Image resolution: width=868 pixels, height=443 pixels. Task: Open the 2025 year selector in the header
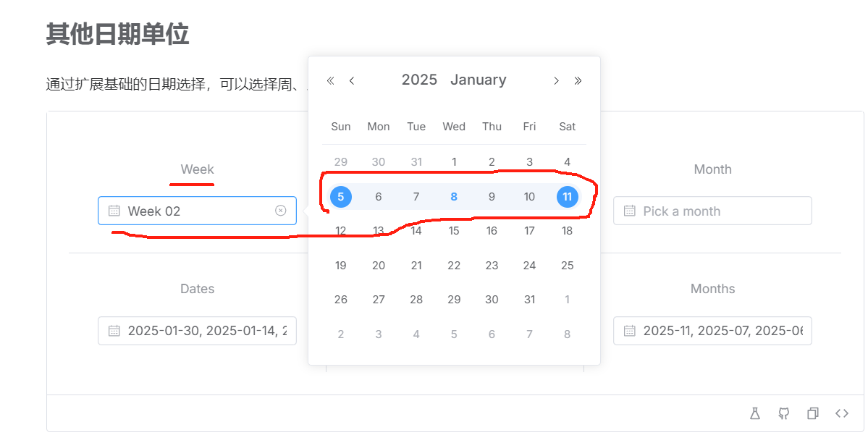(419, 80)
